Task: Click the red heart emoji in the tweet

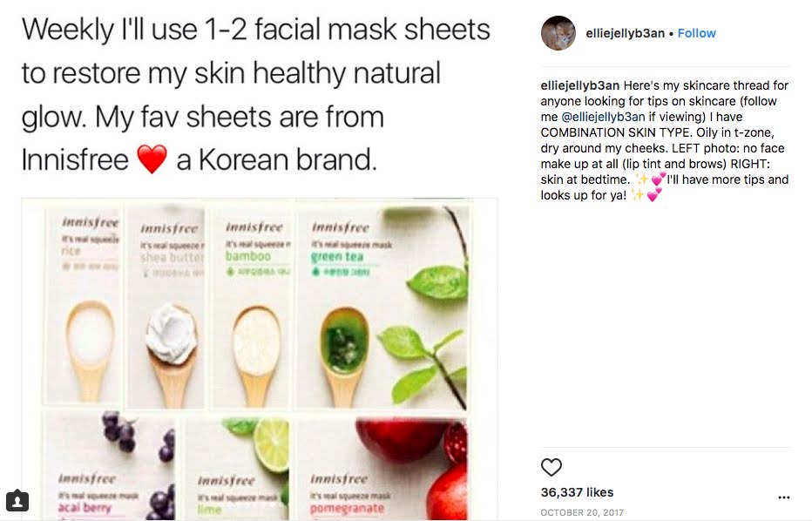Action: (x=152, y=159)
